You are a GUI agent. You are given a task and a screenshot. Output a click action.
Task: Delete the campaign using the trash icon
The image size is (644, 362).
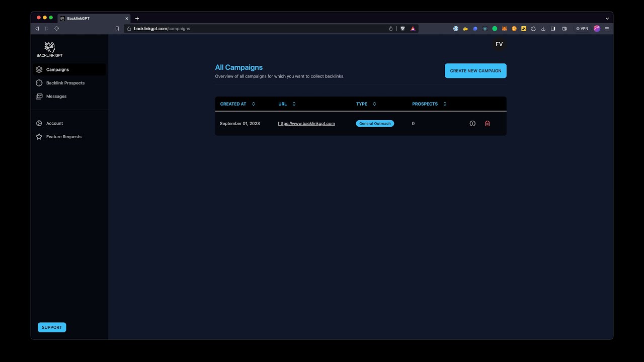pos(487,123)
